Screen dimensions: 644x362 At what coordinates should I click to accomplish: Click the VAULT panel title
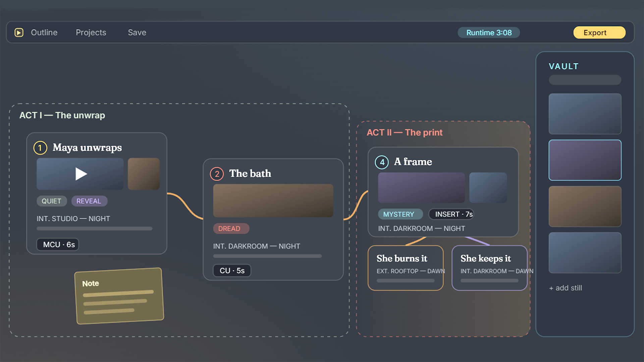pos(563,66)
